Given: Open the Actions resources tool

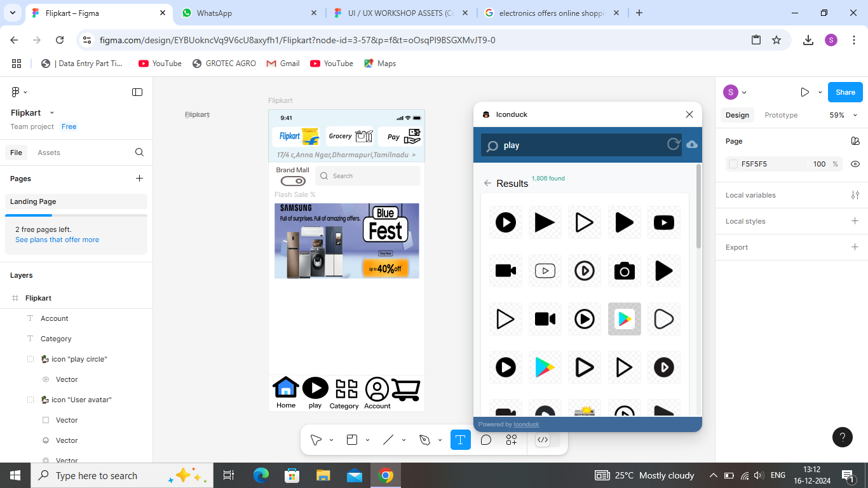Looking at the screenshot, I should 512,440.
